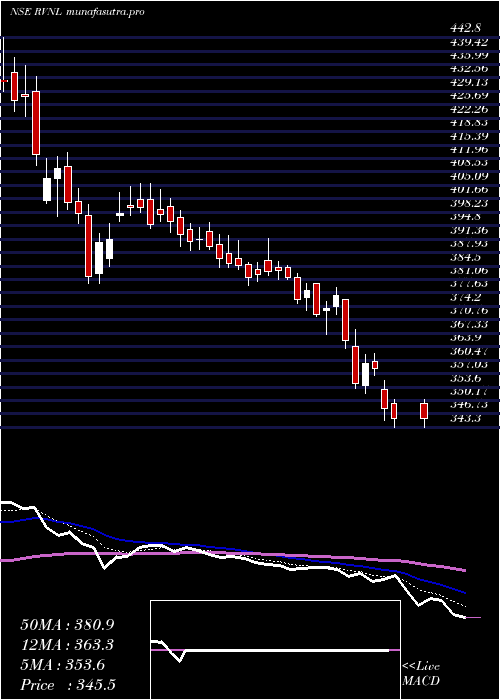Viewport: 500px width, 700px height.
Task: Select the 346.73 price axis label
Action: coord(469,404)
